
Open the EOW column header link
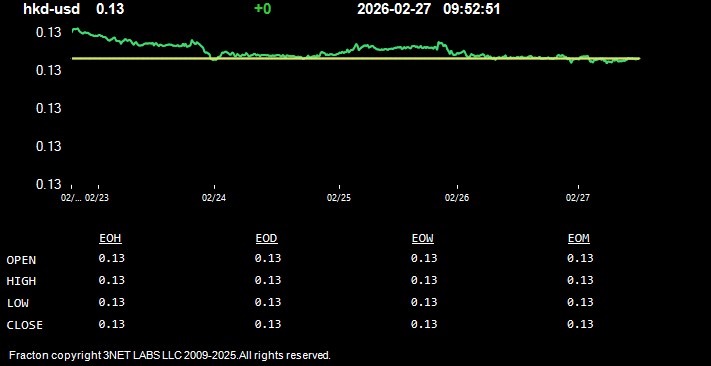(423, 239)
